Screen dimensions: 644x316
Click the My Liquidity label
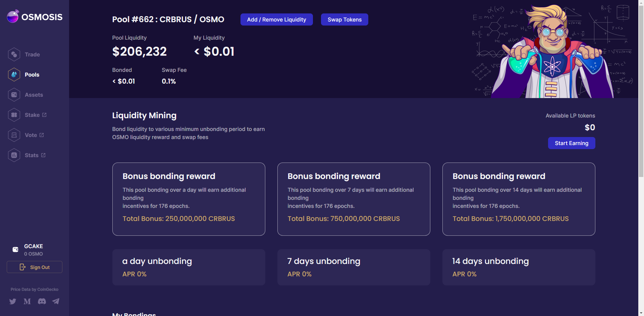click(x=209, y=38)
